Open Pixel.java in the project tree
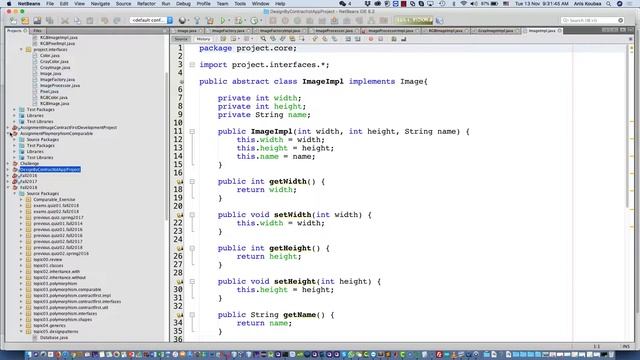This screenshot has height=360, width=640. 49,91
